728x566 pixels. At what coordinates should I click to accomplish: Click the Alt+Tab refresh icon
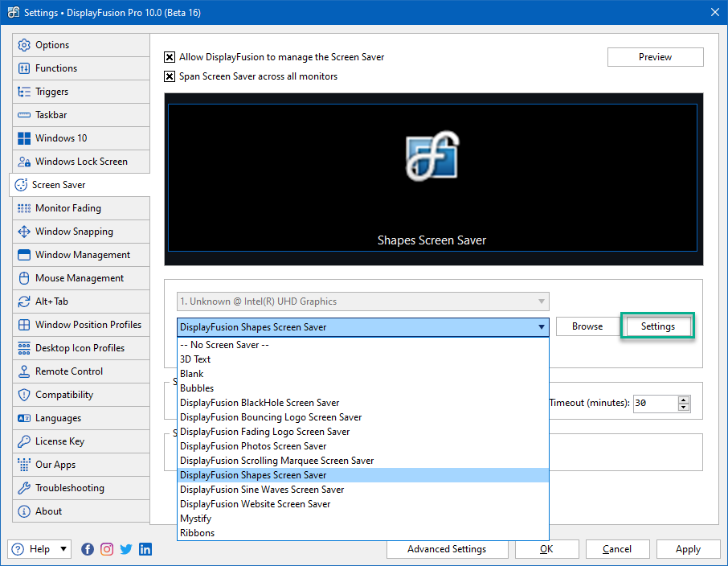[x=23, y=301]
